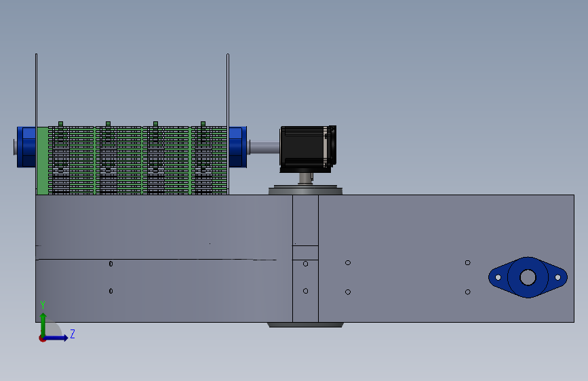588x381 pixels.
Task: Select the grey pulley disc beneath the motor
Action: tap(305, 190)
